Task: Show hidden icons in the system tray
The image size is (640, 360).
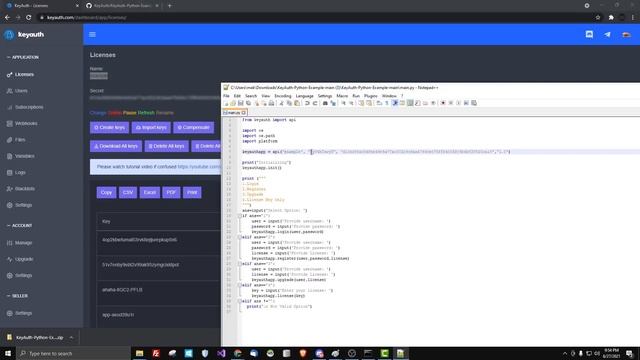Action: tap(565, 353)
